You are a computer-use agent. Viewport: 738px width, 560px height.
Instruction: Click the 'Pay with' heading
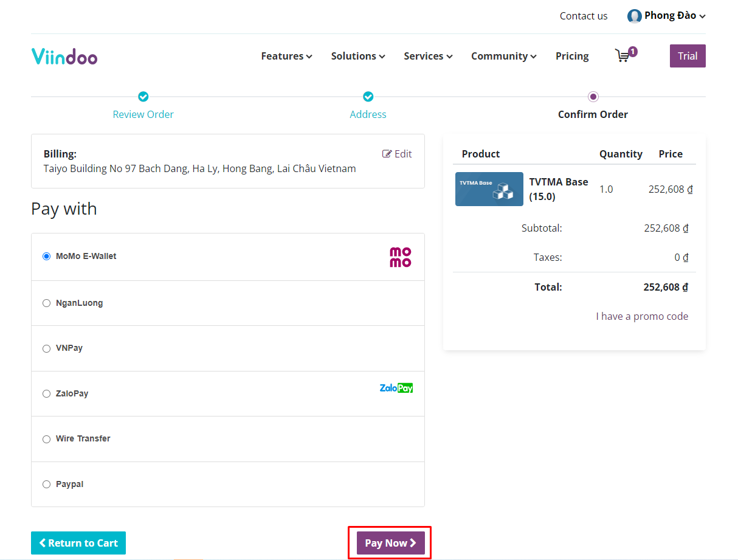64,209
